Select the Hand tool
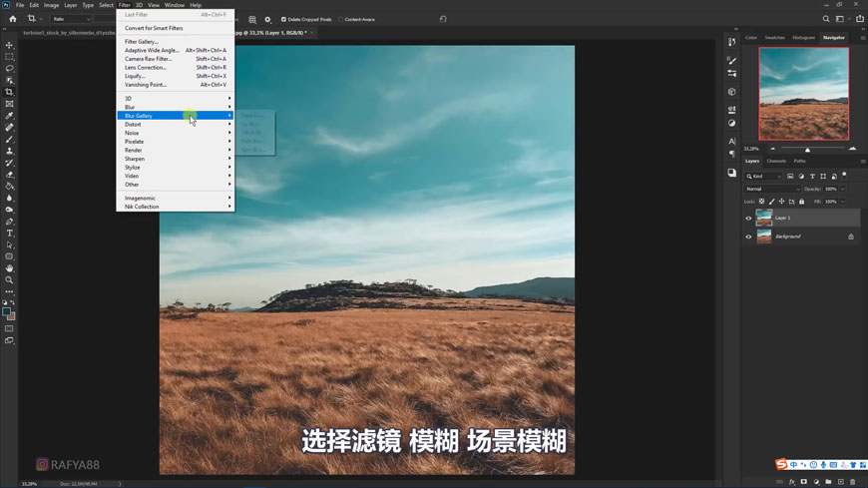Screen dimensions: 868x488 9,268
